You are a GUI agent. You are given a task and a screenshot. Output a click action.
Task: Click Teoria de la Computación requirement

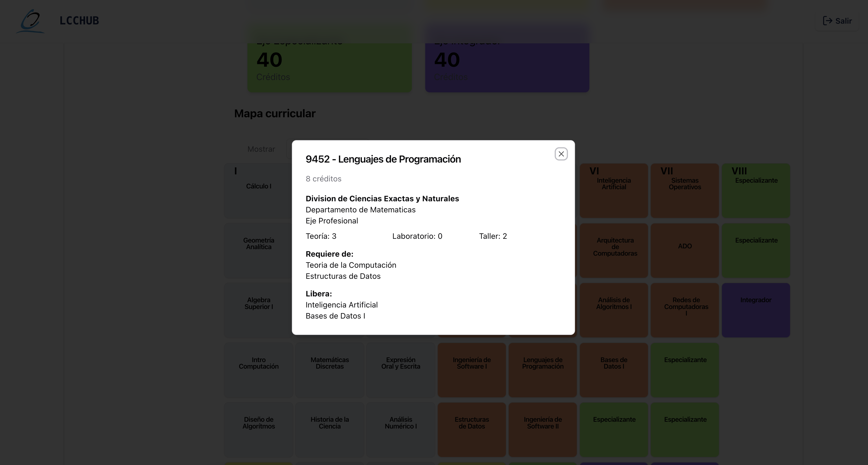coord(351,265)
